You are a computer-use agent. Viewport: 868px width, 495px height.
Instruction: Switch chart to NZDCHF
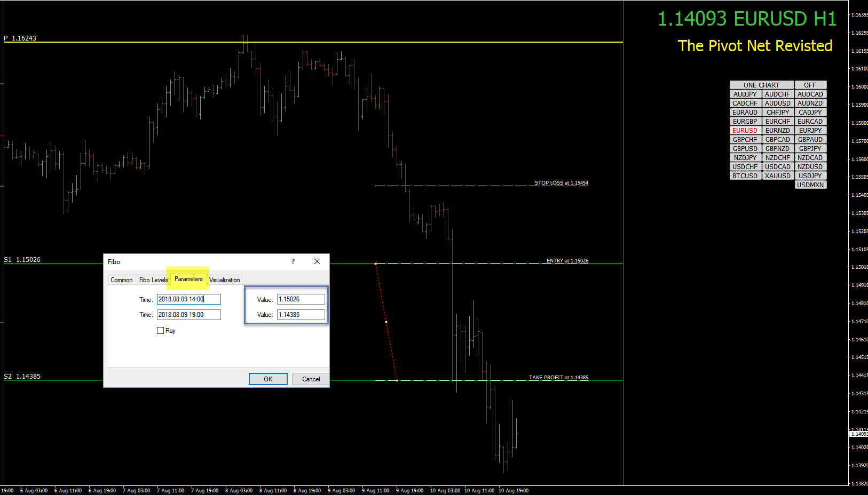tap(778, 158)
